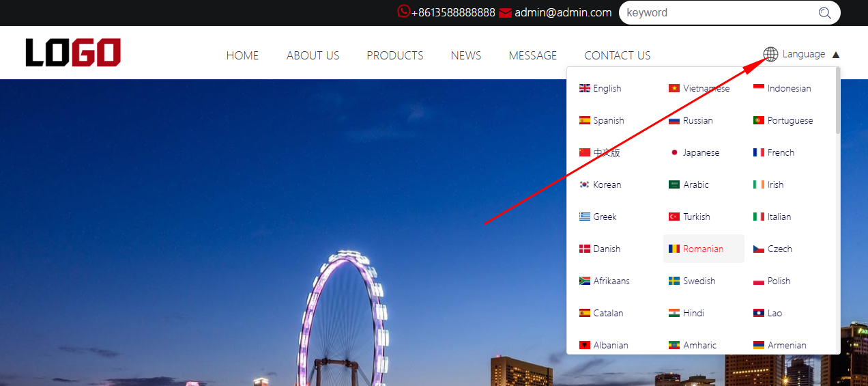Image resolution: width=868 pixels, height=386 pixels.
Task: Choose Korean language option
Action: 601,184
